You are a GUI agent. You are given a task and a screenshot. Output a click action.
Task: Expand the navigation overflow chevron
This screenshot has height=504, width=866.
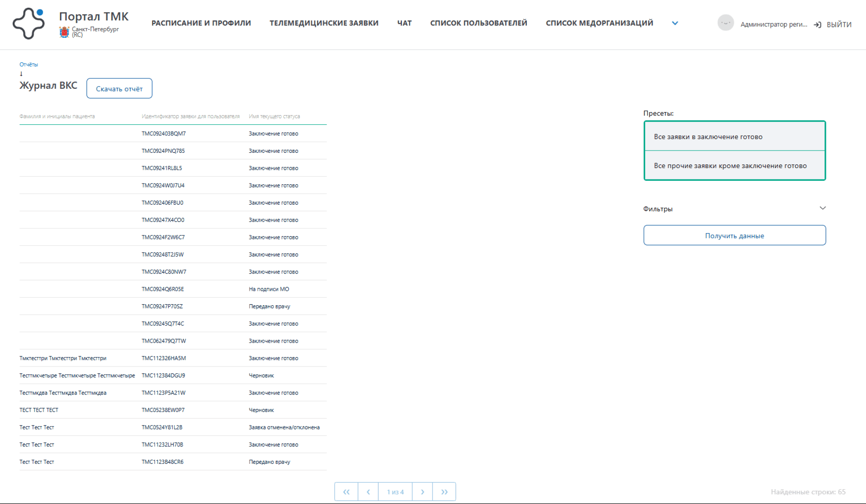[x=675, y=23]
